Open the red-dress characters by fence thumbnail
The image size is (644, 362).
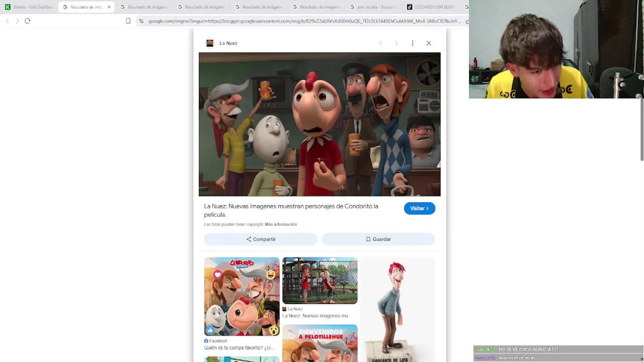tap(320, 281)
